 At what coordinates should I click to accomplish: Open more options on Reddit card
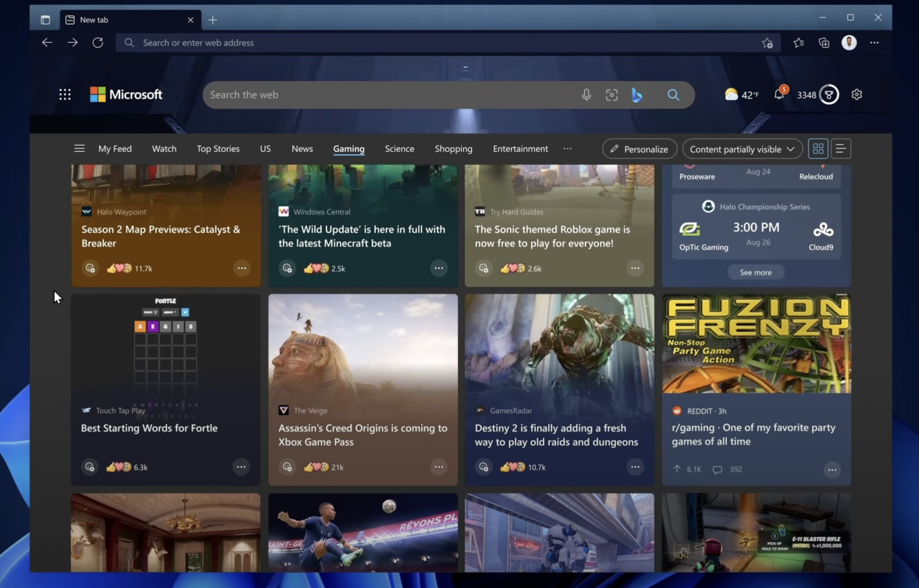pyautogui.click(x=832, y=470)
